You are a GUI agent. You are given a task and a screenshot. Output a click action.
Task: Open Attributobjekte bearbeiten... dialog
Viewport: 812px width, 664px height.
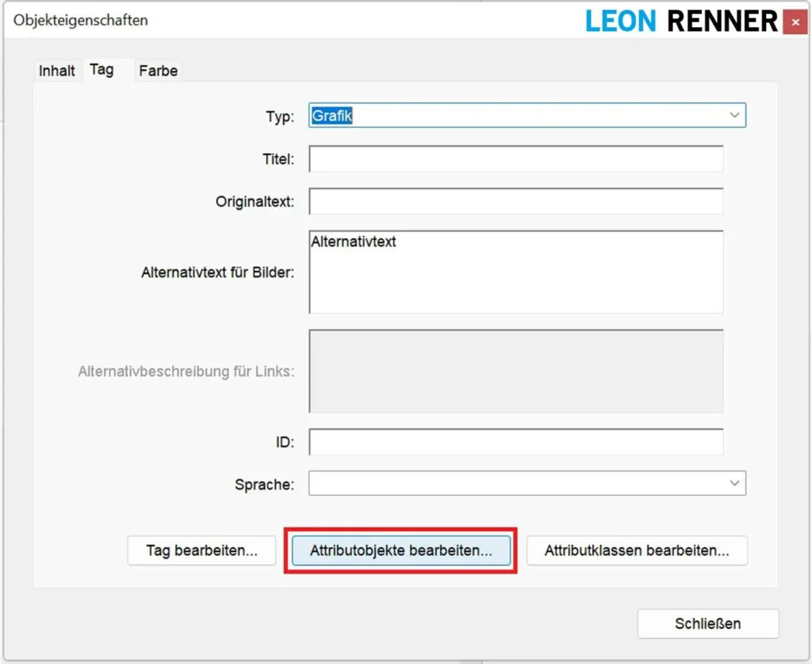point(400,551)
